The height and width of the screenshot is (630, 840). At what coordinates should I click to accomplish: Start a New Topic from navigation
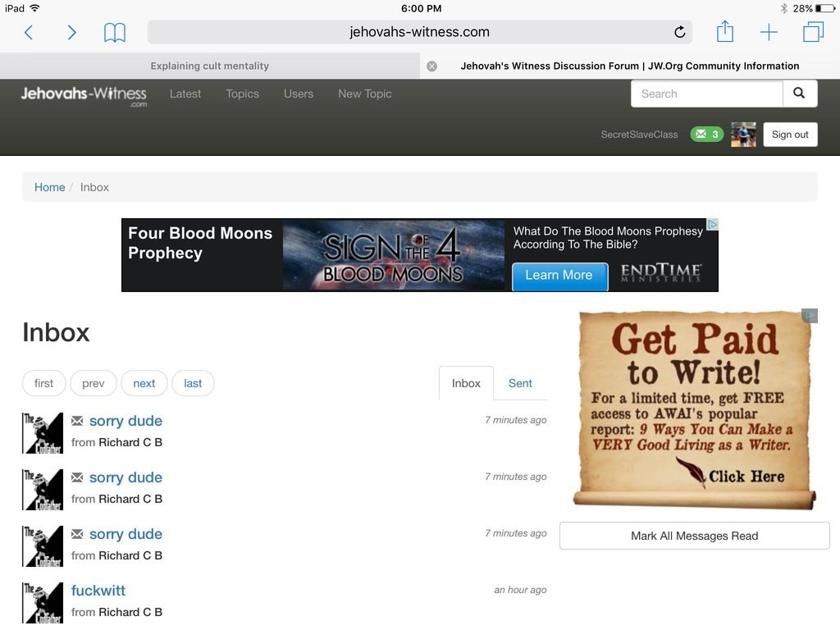(x=365, y=94)
